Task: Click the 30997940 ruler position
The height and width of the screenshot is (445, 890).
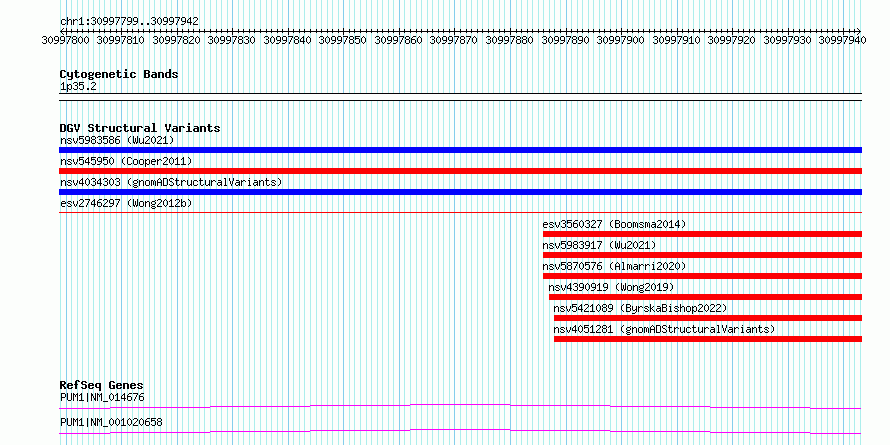Action: point(842,40)
